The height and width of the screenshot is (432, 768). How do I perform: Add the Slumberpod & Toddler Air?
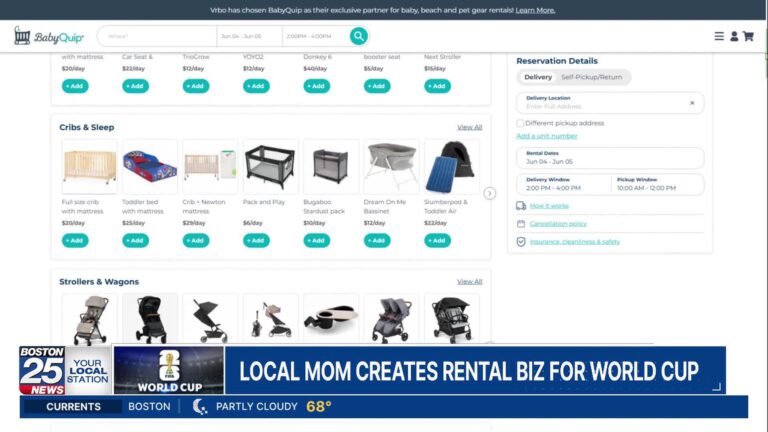tap(437, 240)
